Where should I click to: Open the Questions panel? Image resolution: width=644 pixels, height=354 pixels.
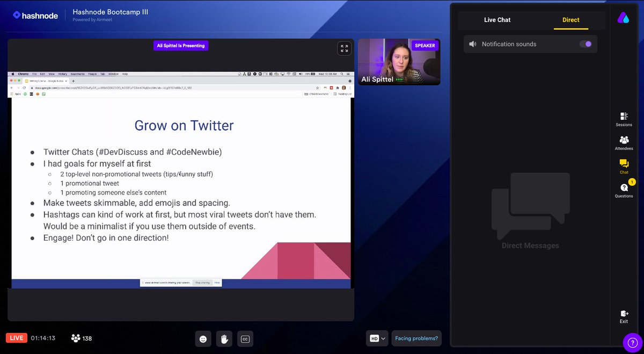click(624, 190)
